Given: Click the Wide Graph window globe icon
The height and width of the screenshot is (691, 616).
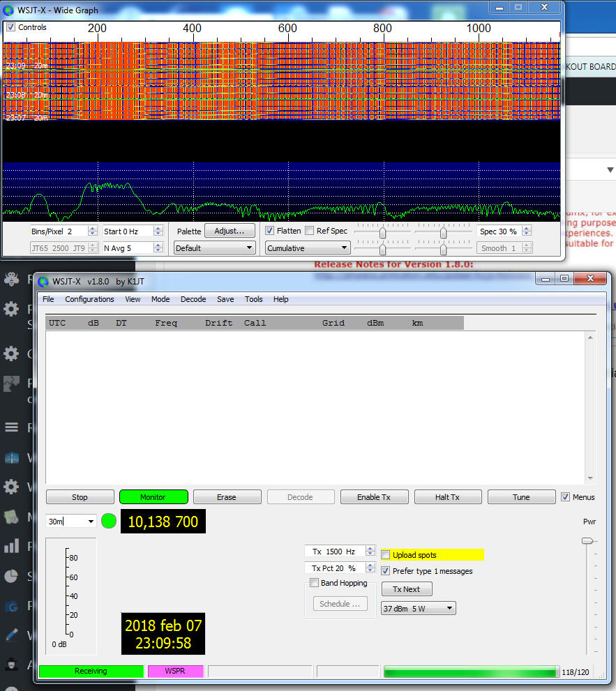Looking at the screenshot, I should click(8, 10).
